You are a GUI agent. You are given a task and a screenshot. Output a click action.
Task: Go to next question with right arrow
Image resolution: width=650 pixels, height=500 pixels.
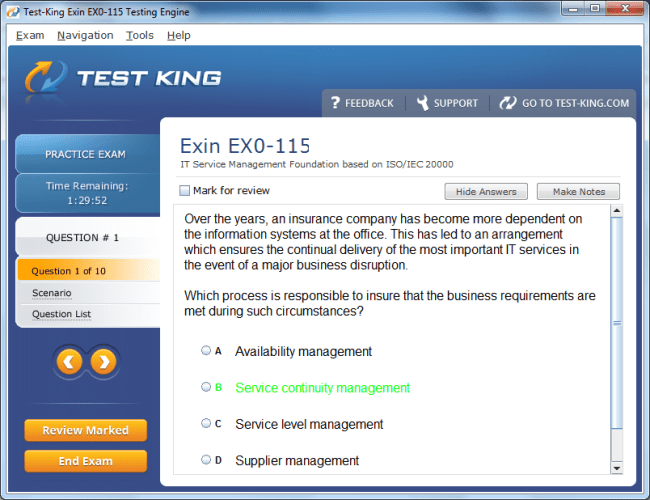coord(104,362)
